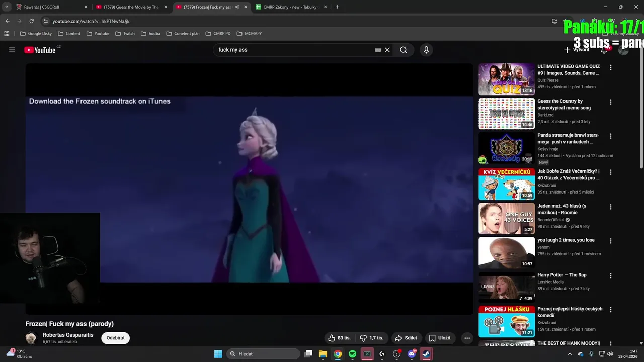Open site information icon in address bar
Viewport: 644px width, 362px height.
pyautogui.click(x=46, y=21)
